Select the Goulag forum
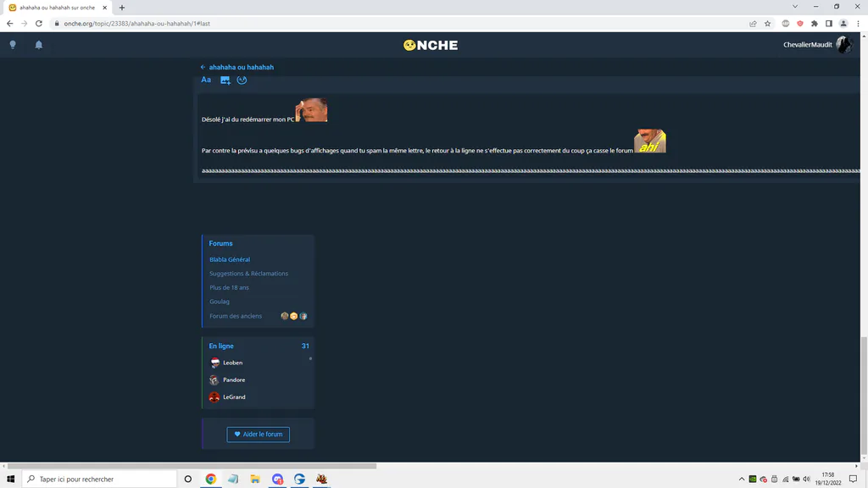 tap(220, 302)
